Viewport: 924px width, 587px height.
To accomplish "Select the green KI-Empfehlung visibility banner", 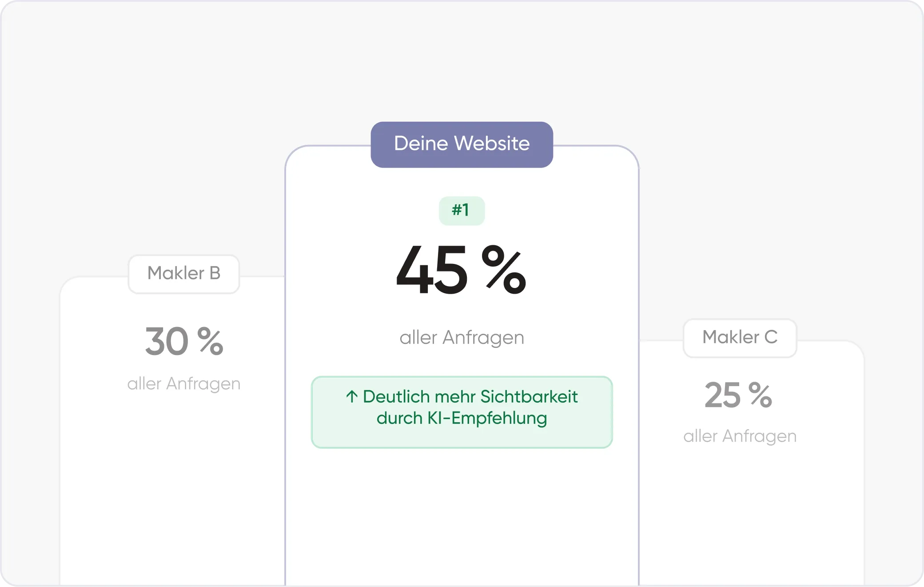I will [462, 412].
